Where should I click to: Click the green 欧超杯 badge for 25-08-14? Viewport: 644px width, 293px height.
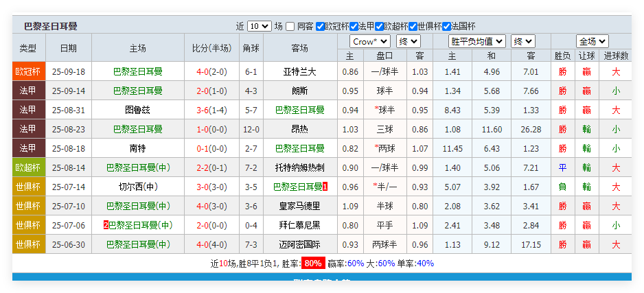coord(28,167)
